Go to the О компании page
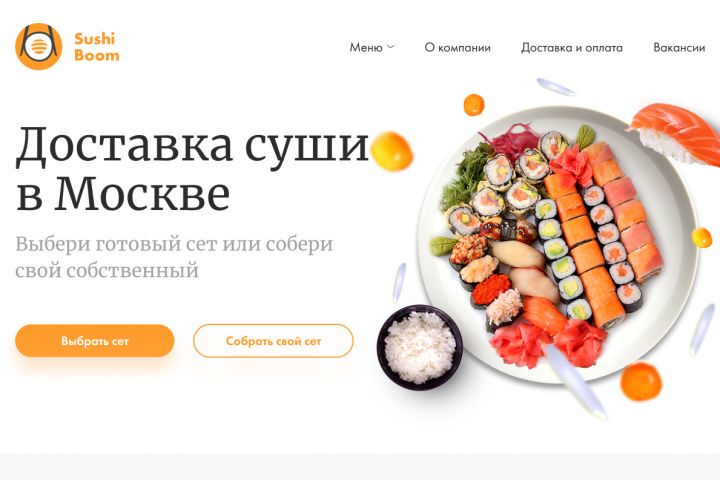The width and height of the screenshot is (720, 480). coord(457,47)
